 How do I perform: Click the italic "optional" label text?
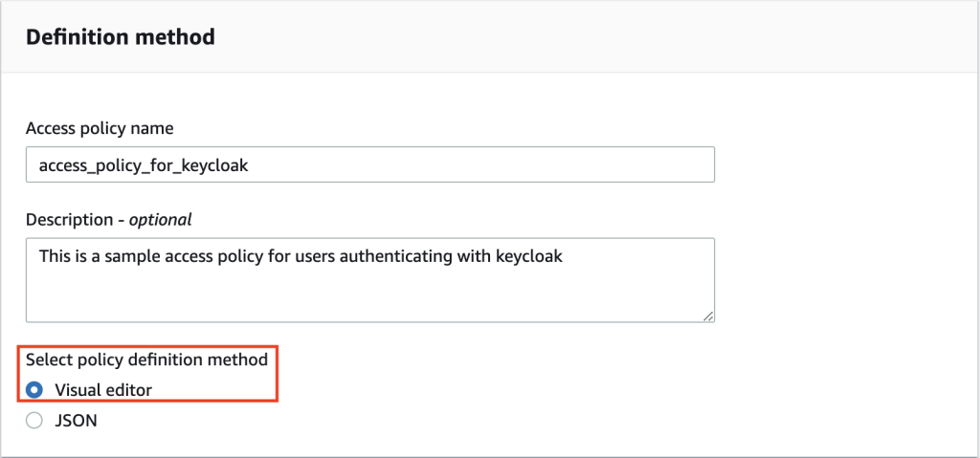[x=160, y=220]
